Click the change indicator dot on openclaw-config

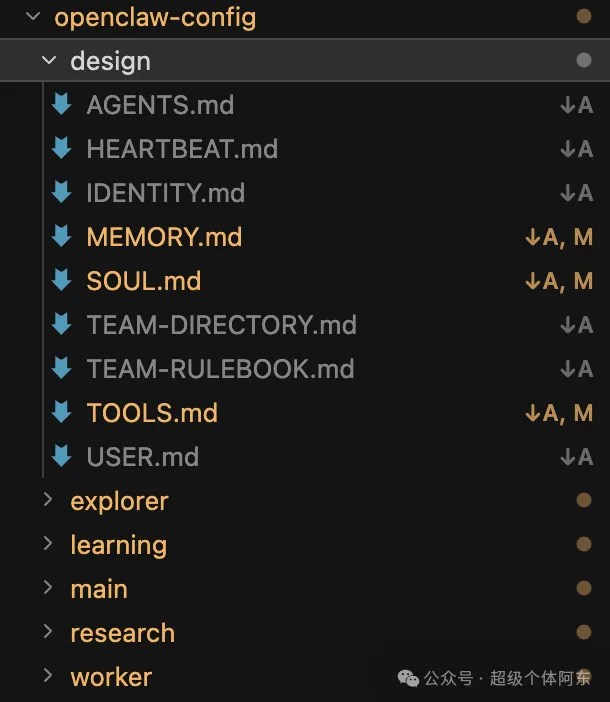pyautogui.click(x=584, y=17)
